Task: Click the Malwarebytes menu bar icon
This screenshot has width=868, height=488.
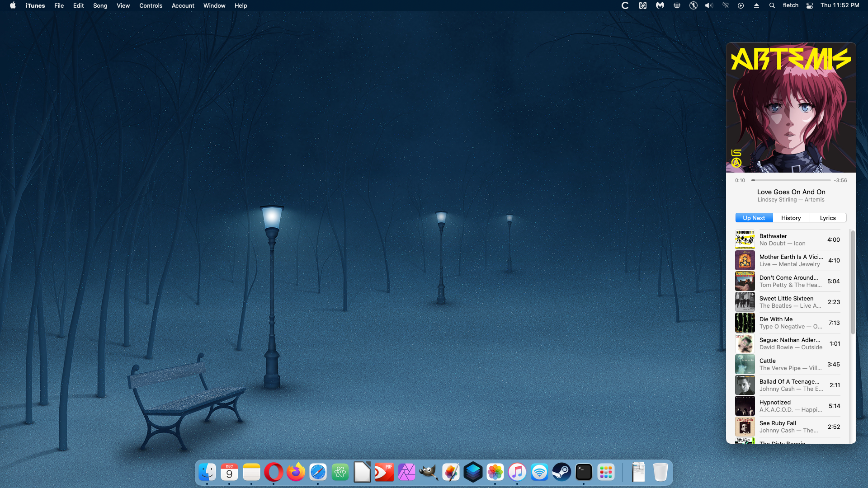Action: (660, 5)
